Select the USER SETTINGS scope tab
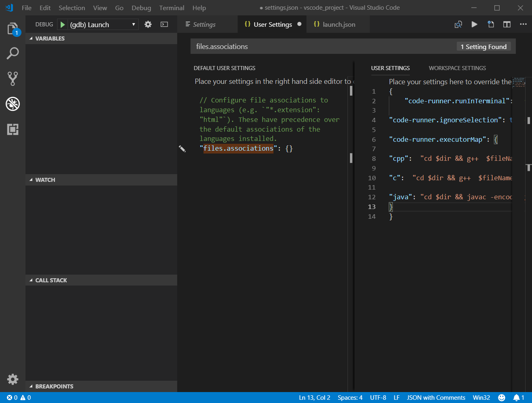The height and width of the screenshot is (403, 532). point(390,68)
